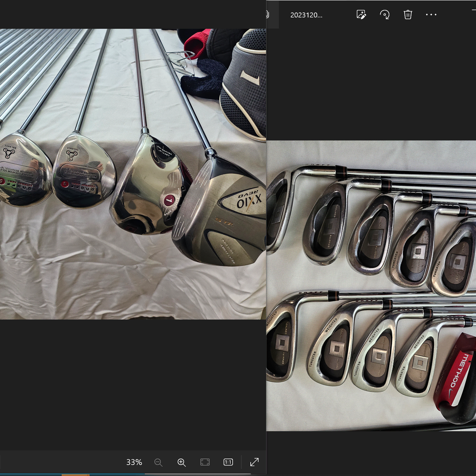Select the golf drivers photo in left window

[133, 174]
